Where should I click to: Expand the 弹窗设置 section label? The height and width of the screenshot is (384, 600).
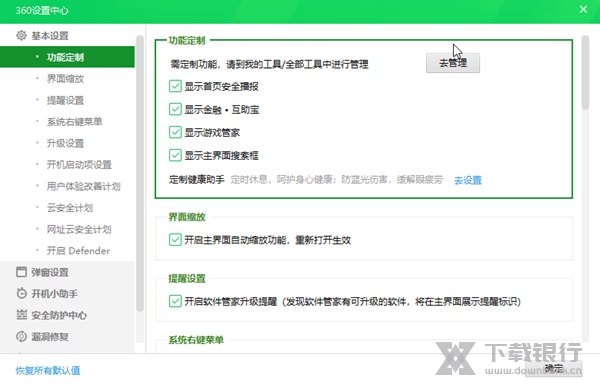coord(50,272)
